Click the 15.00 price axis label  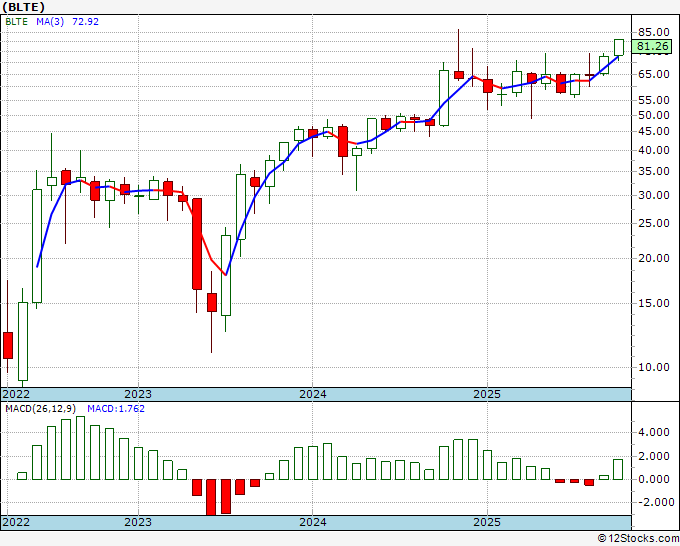[x=654, y=303]
